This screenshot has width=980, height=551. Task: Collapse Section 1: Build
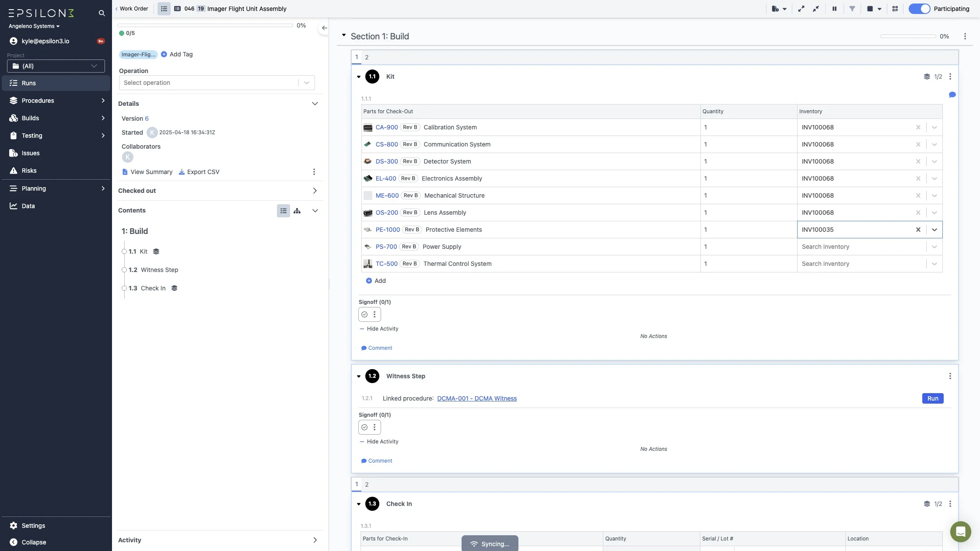(x=344, y=36)
